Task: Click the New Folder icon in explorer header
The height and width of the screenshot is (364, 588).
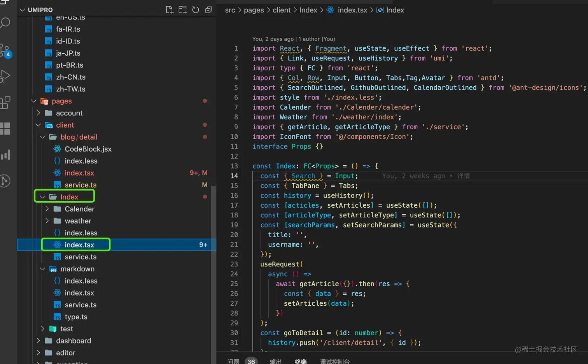Action: pos(182,10)
